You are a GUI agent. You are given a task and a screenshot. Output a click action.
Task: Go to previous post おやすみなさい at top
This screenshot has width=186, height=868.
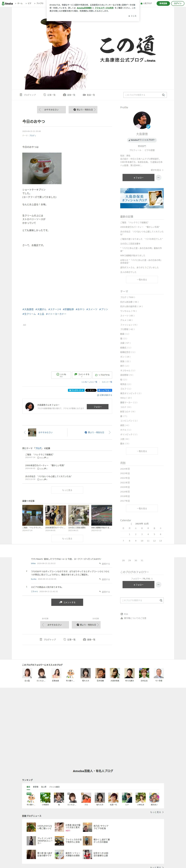tap(51, 110)
